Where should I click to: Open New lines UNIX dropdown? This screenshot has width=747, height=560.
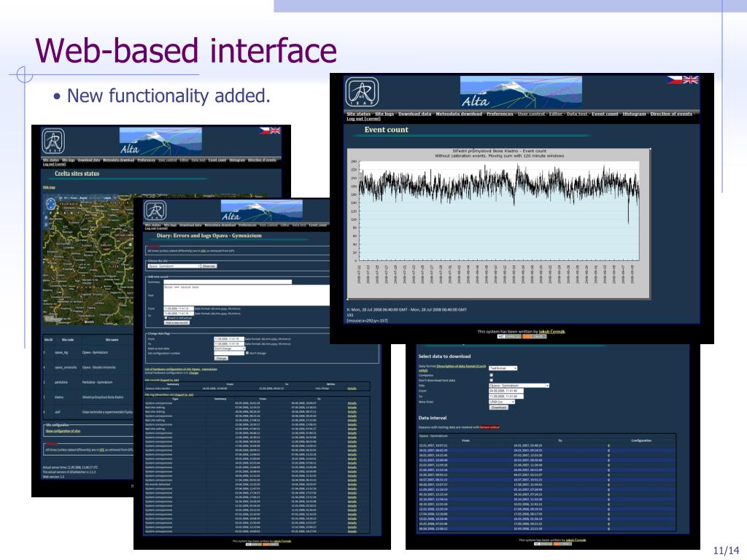tap(502, 402)
